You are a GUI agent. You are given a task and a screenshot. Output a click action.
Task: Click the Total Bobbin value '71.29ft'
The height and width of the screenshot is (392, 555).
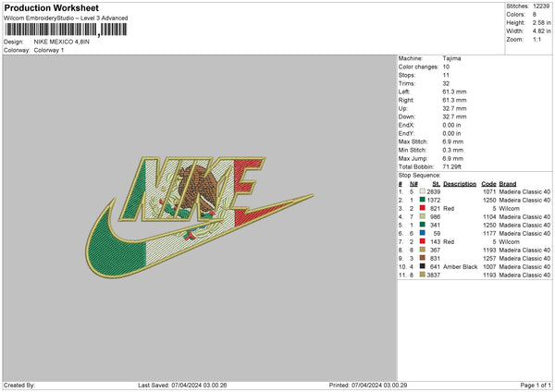[451, 166]
